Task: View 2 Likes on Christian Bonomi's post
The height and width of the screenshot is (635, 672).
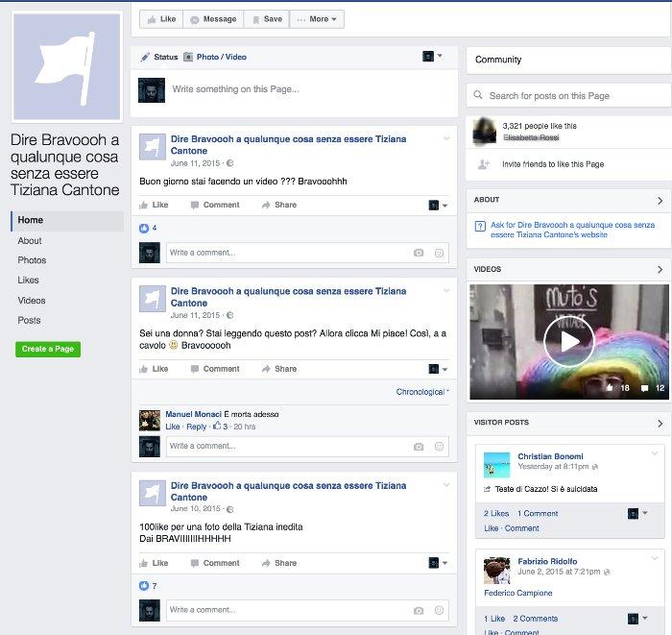Action: pyautogui.click(x=496, y=513)
